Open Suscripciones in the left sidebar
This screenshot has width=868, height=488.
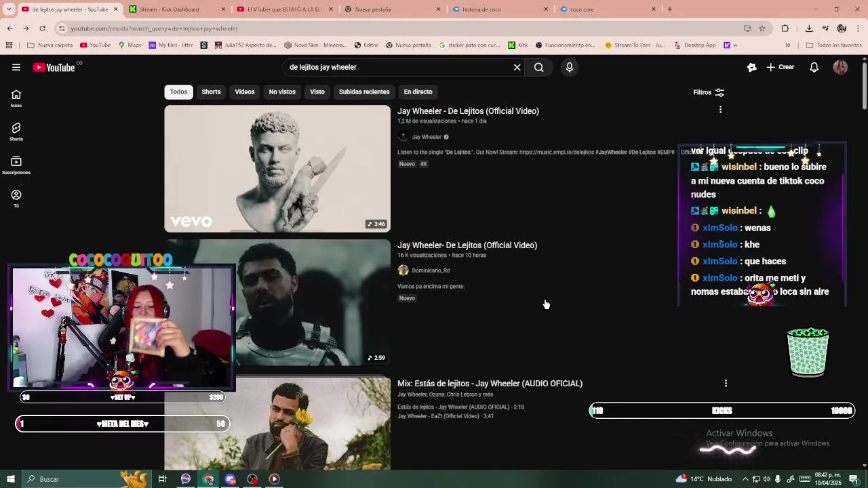[x=16, y=165]
